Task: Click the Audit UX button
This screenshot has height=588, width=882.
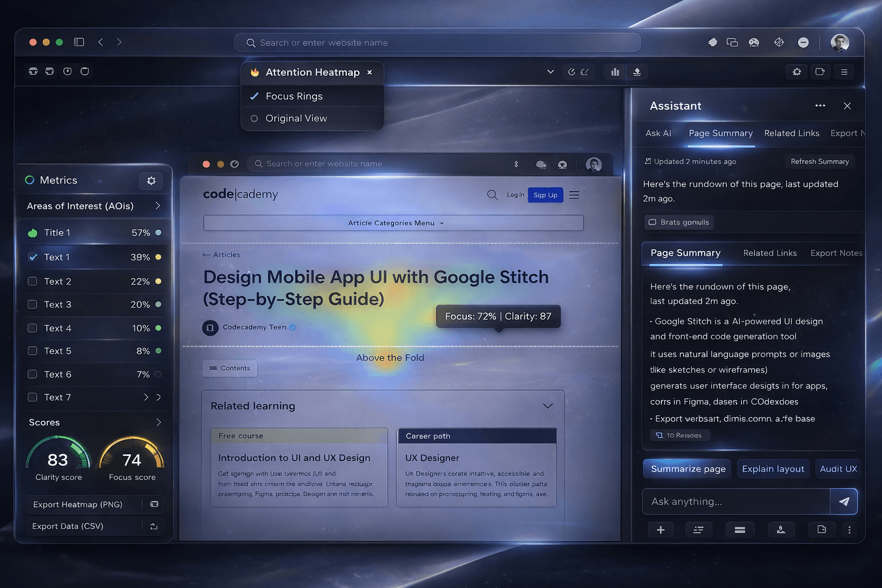Action: [x=838, y=469]
